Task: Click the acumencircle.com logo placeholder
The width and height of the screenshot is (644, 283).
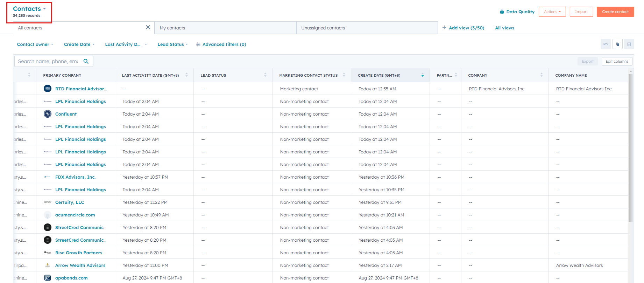Action: tap(48, 215)
